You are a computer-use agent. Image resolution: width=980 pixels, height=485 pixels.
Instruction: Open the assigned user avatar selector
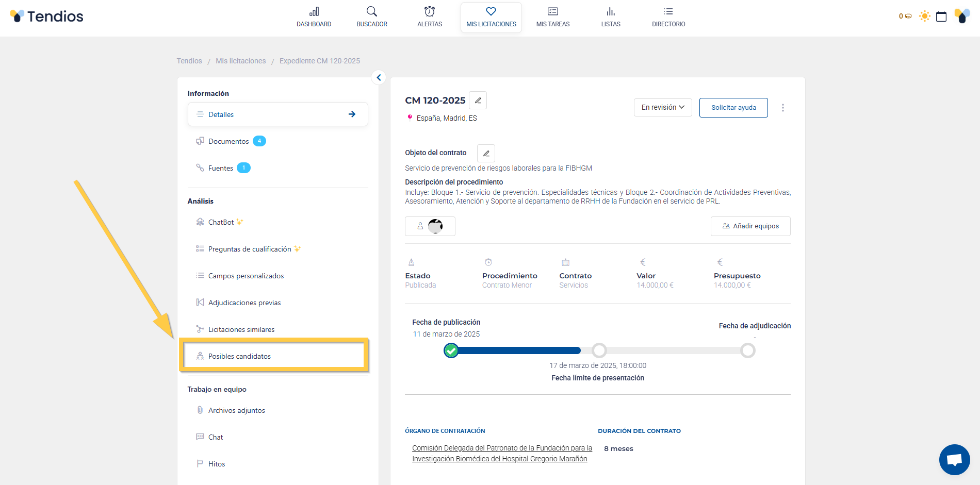[430, 226]
